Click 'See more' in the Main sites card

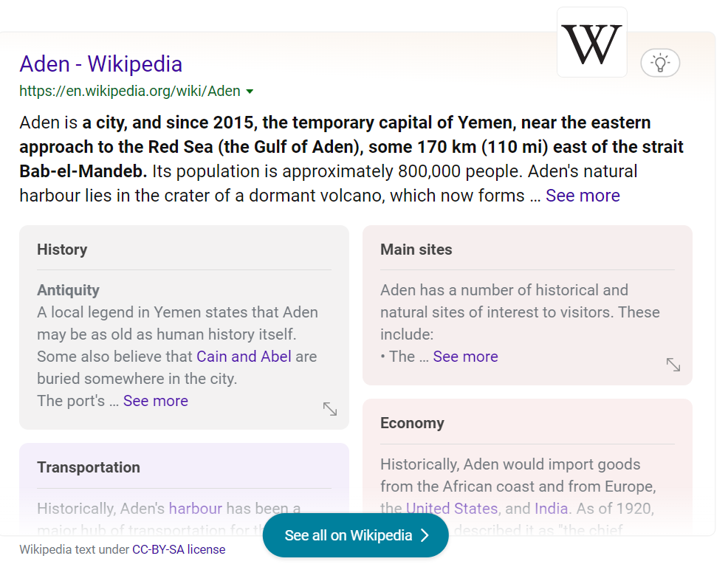465,357
